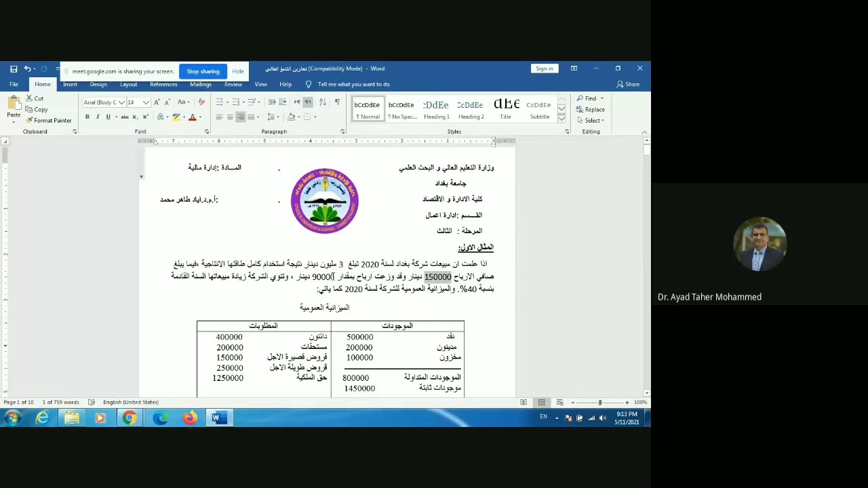Clear all formatting from selection

[201, 102]
